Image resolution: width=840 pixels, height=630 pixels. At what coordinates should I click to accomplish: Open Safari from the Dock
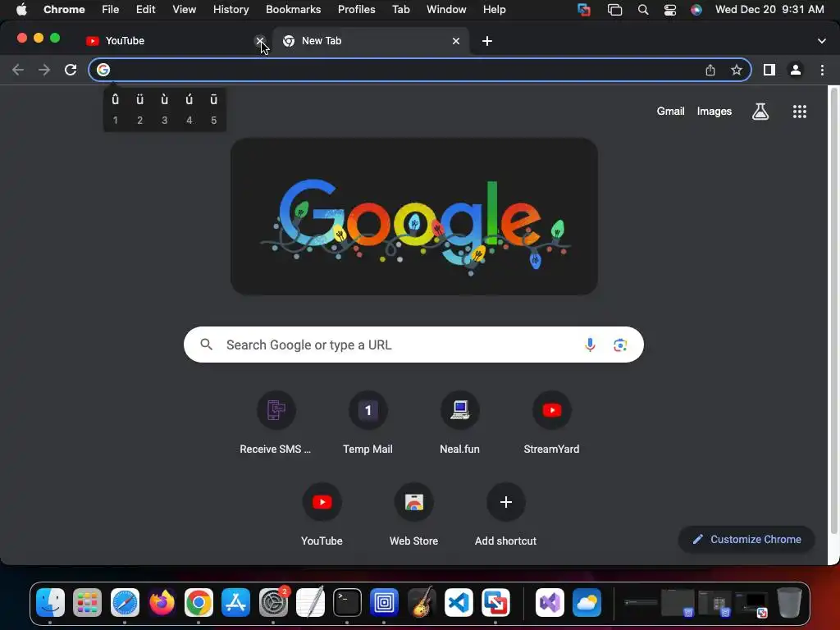coord(125,603)
